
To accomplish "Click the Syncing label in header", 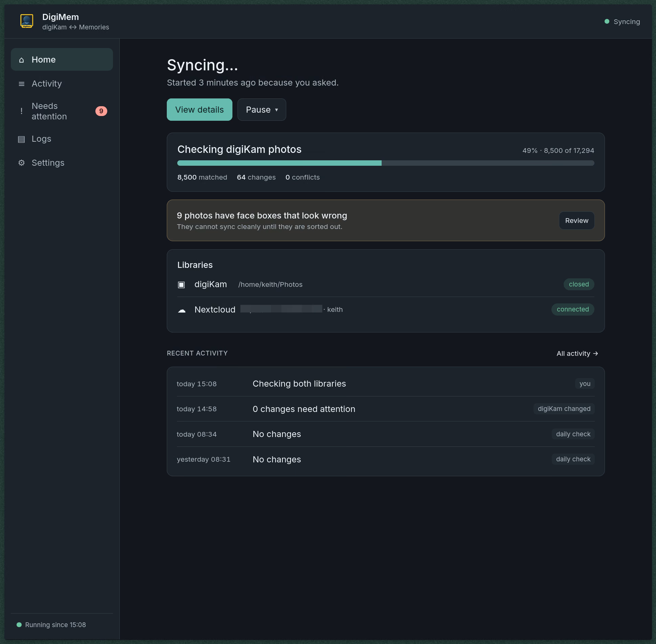I will 627,22.
